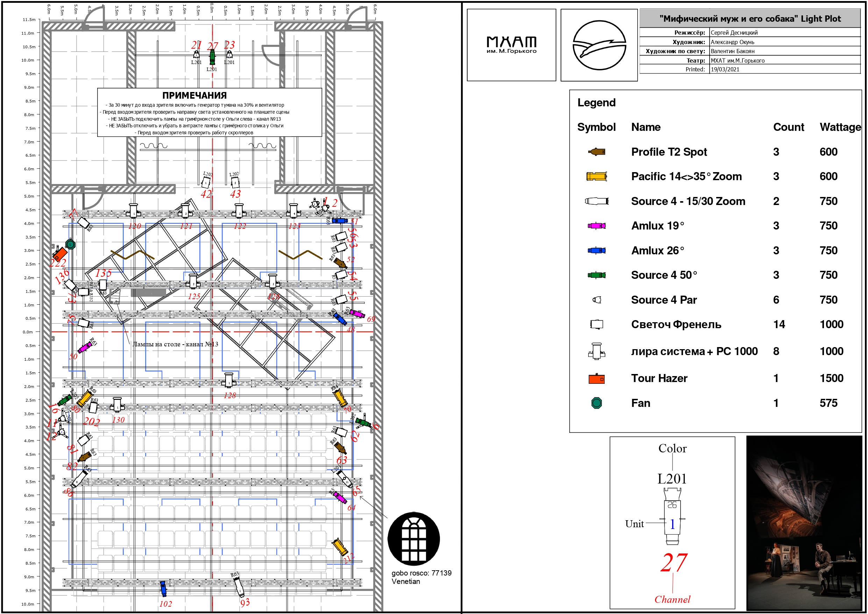The width and height of the screenshot is (868, 614).
Task: Click the Unit label in the key
Action: coord(634,524)
